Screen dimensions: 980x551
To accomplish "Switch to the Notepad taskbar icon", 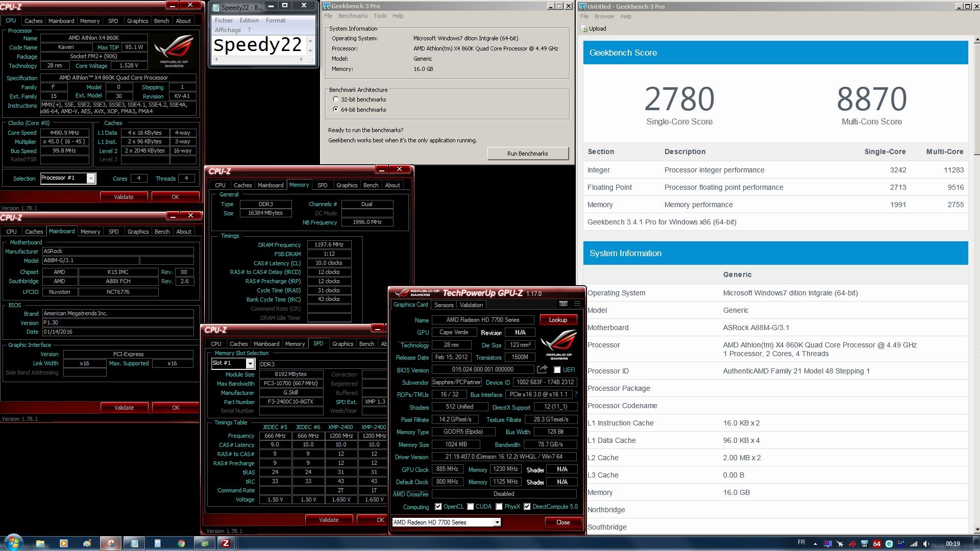I will 134,543.
